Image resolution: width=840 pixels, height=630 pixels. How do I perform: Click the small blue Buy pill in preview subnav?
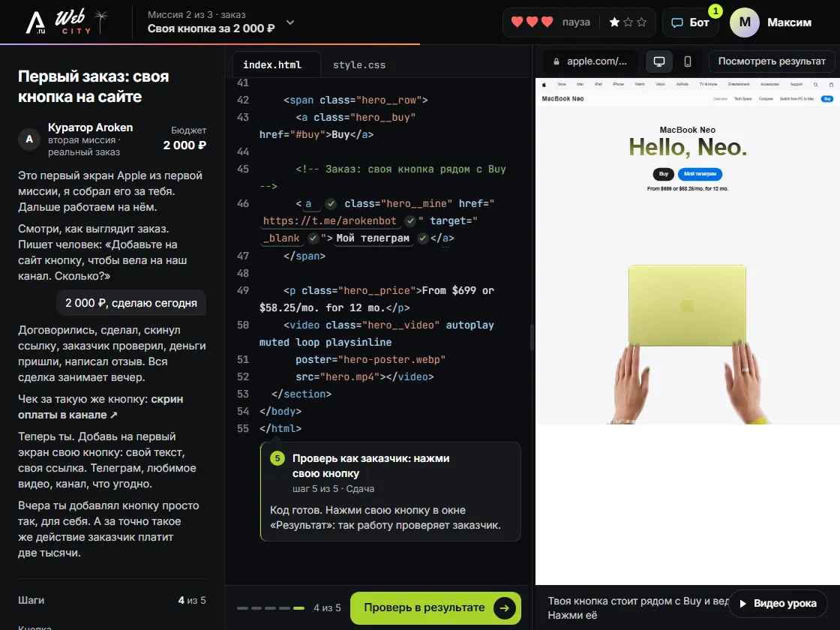pos(827,98)
